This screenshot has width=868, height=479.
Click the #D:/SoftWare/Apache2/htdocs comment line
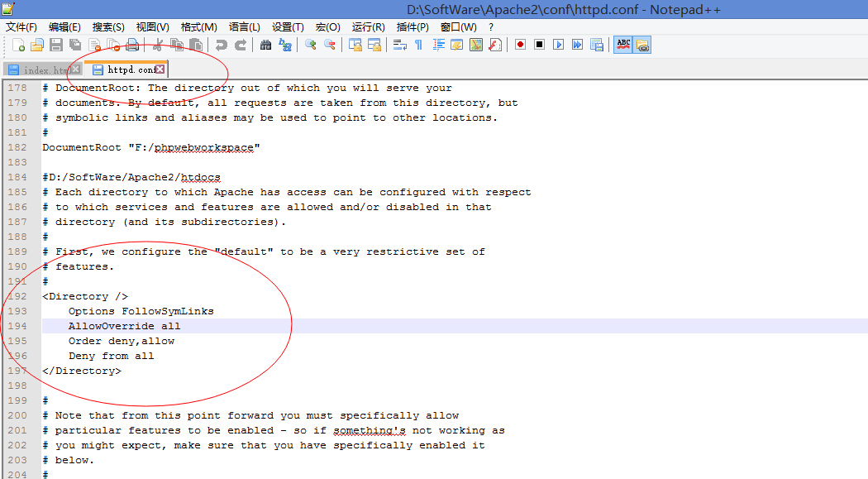(x=131, y=177)
